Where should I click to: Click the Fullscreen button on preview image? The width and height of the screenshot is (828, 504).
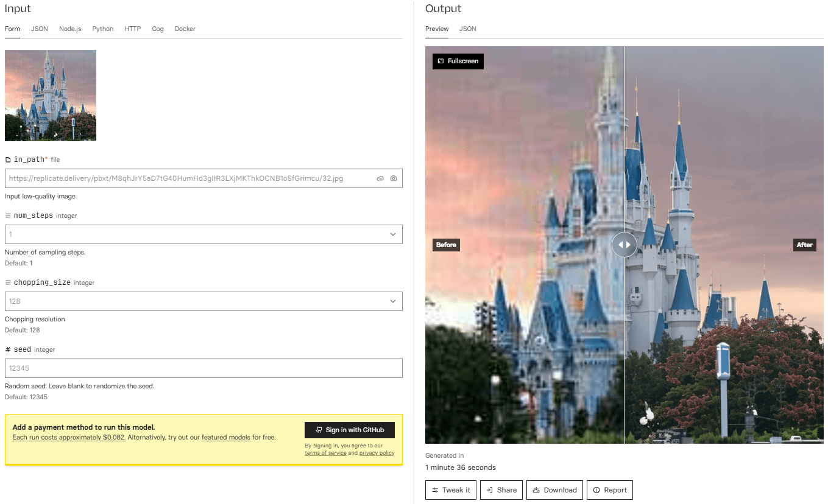tap(458, 61)
